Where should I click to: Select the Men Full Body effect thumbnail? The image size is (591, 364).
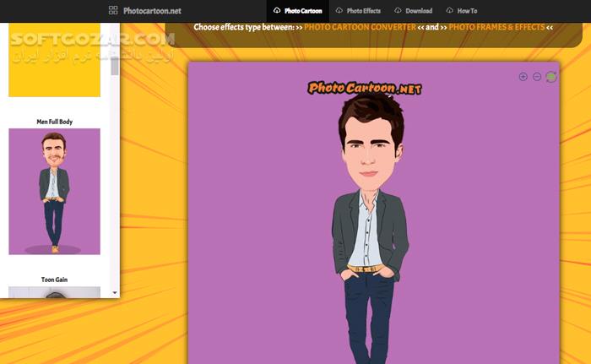click(54, 191)
